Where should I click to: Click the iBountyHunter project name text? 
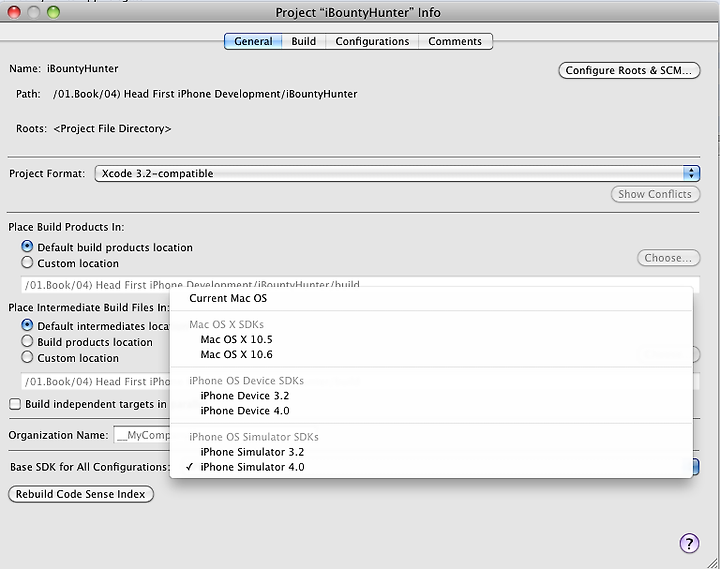(83, 69)
